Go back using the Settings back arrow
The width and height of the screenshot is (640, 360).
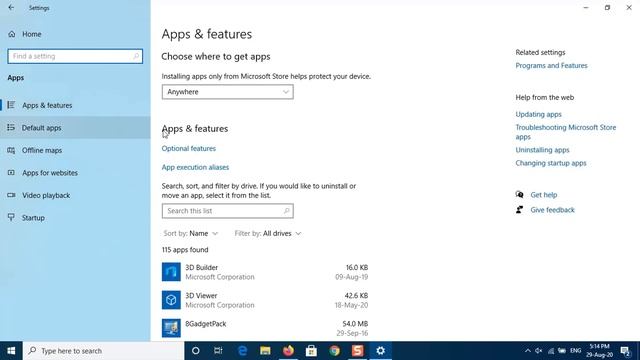point(11,8)
